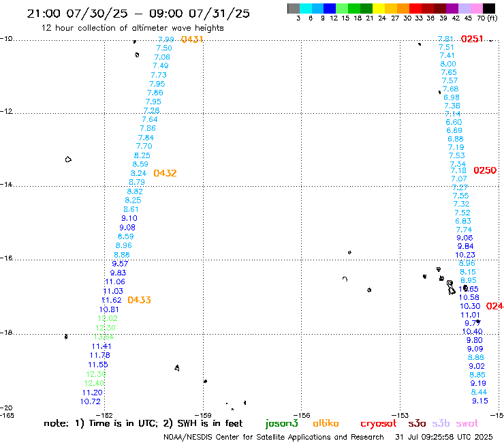504x443 pixels.
Task: Click the red 0251 time marker
Action: coord(472,39)
